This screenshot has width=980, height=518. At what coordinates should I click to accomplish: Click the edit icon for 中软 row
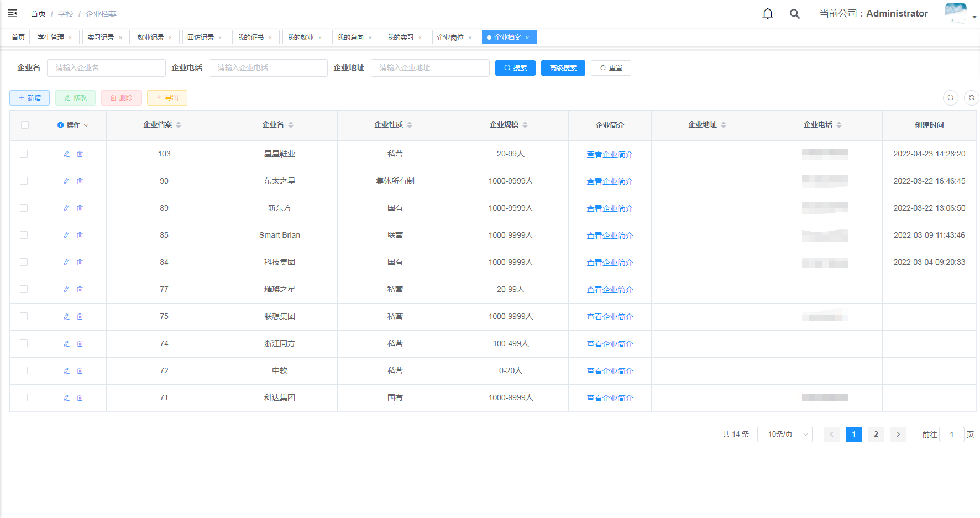pyautogui.click(x=66, y=371)
